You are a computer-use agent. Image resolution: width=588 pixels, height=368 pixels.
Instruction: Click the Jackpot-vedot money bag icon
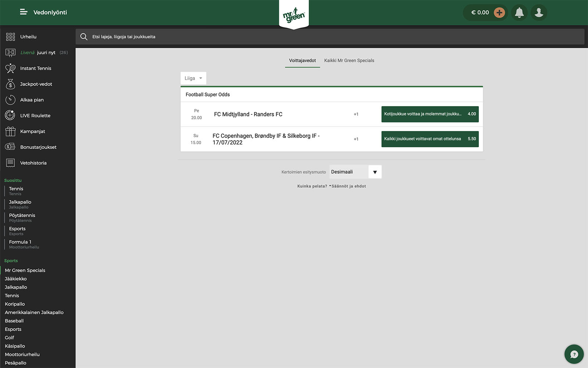(10, 84)
